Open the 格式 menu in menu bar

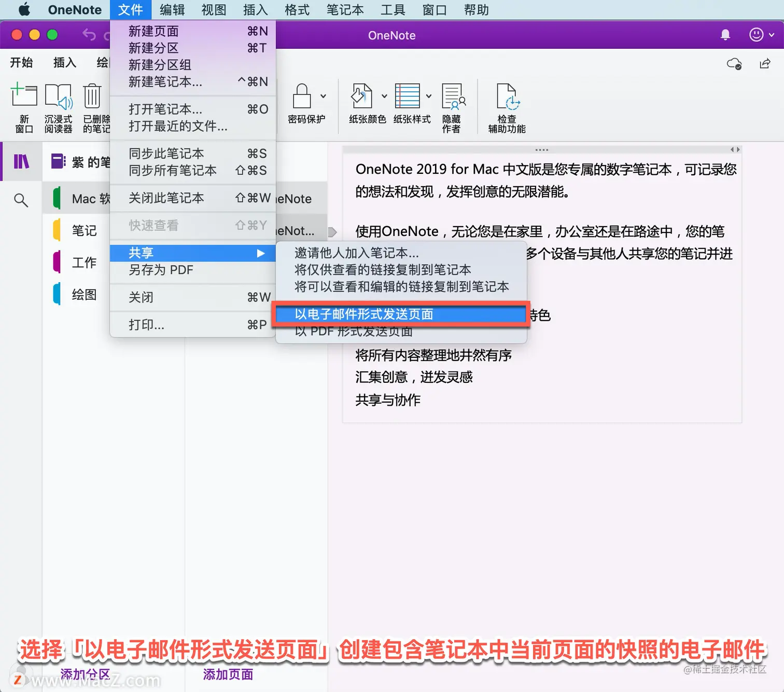tap(297, 9)
